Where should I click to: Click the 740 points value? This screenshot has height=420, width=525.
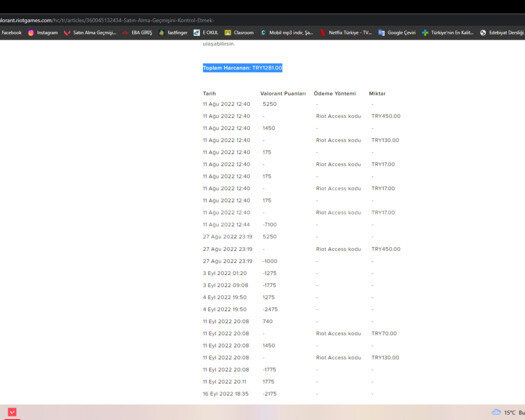pos(268,322)
